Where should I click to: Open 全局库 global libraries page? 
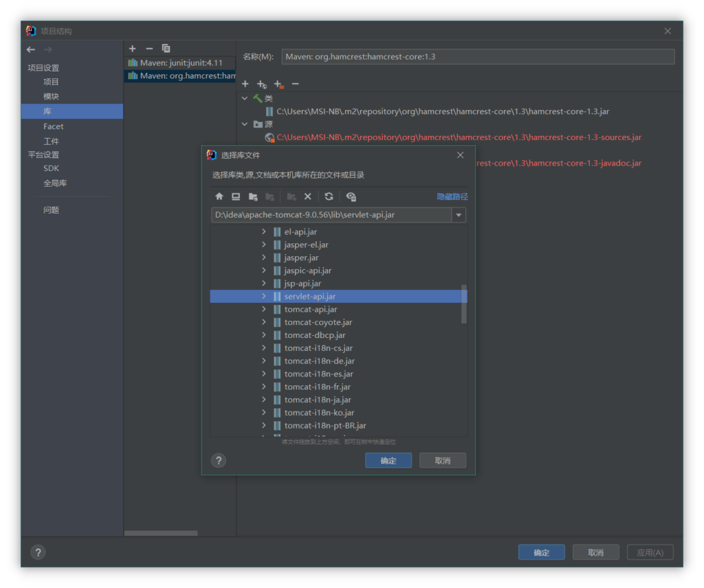[55, 183]
